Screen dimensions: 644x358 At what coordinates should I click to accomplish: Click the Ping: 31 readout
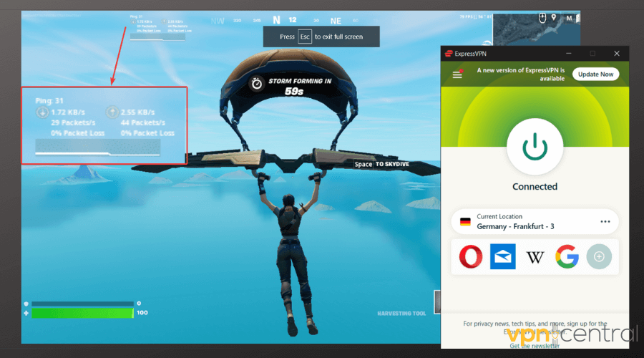tap(49, 101)
